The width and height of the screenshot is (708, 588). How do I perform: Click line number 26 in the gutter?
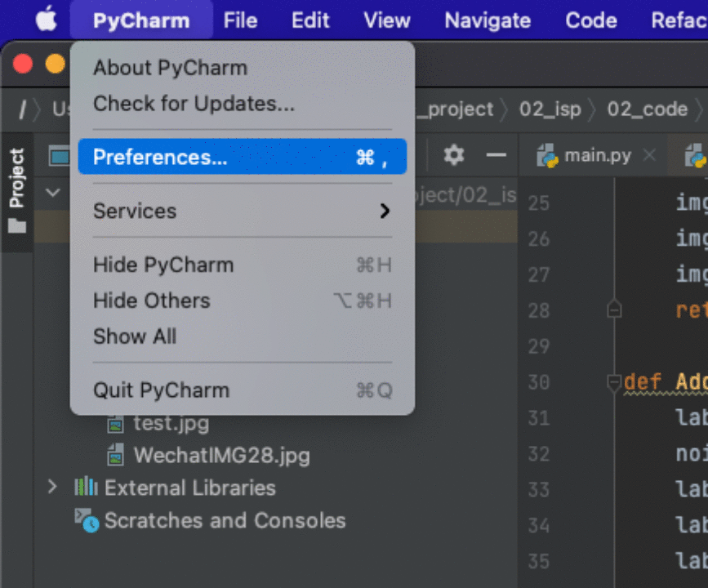[539, 239]
